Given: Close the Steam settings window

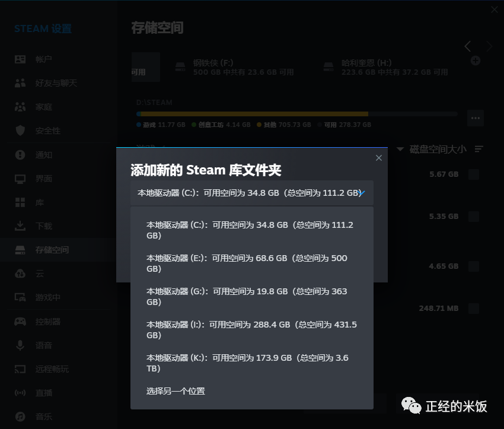Looking at the screenshot, I should pyautogui.click(x=495, y=9).
